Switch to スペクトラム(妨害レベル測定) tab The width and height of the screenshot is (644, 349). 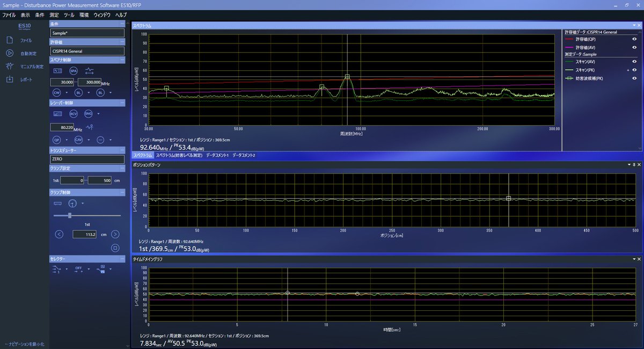coord(179,155)
